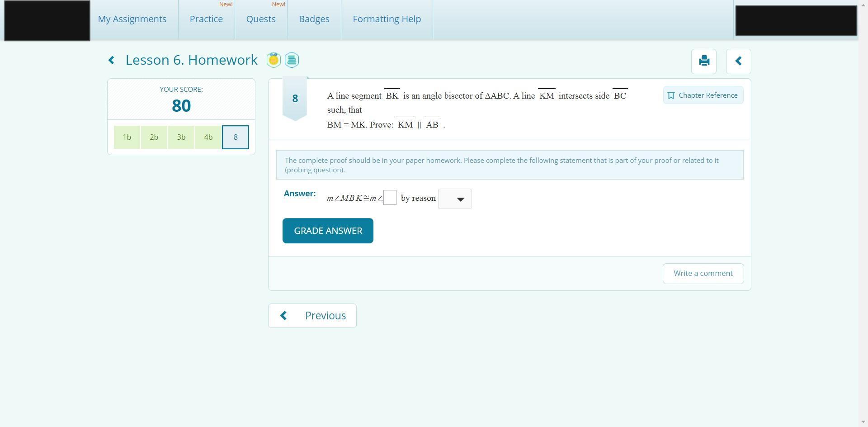Select question 1b in score panel
868x427 pixels.
127,137
